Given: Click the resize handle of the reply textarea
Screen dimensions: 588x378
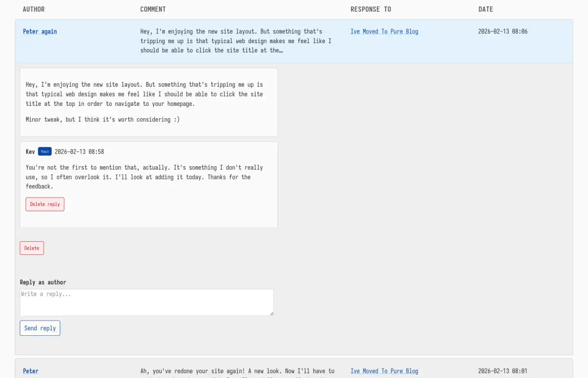Looking at the screenshot, I should point(271,313).
